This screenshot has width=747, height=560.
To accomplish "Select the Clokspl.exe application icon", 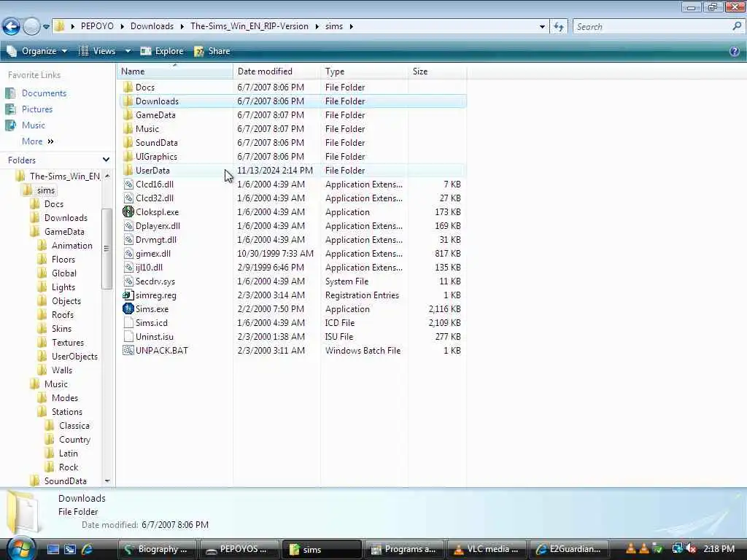I will 128,212.
